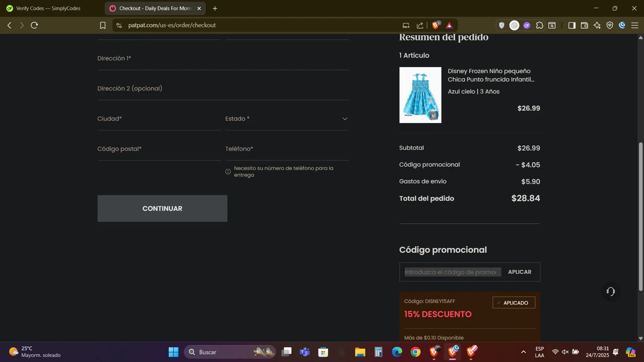The image size is (644, 362).
Task: Toggle the browser sidebar panel
Action: 572,25
